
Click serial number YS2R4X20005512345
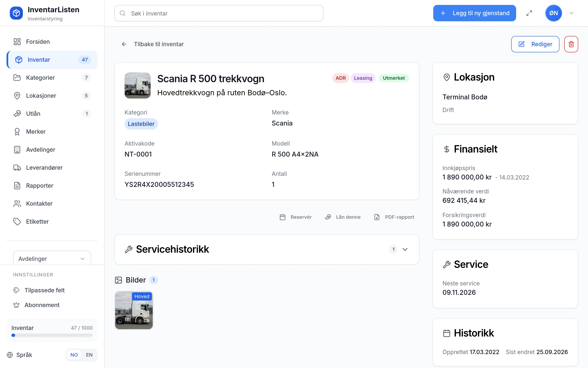(x=159, y=184)
